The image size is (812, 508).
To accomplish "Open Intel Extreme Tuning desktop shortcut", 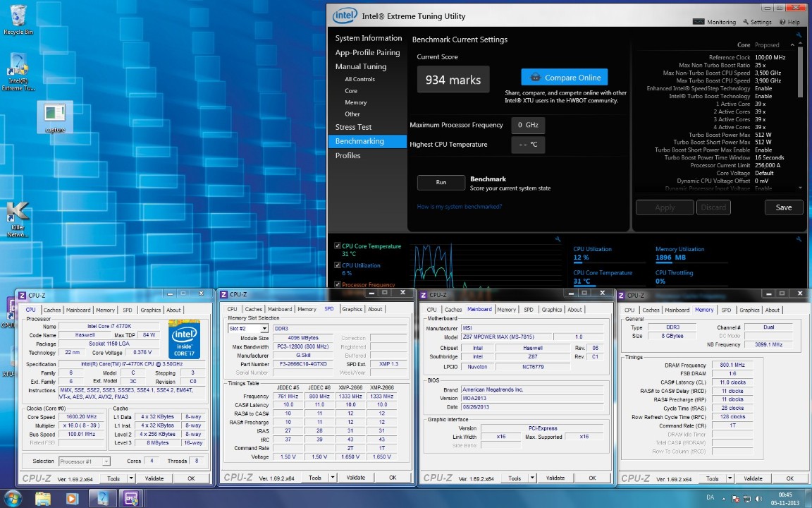I will pos(18,71).
